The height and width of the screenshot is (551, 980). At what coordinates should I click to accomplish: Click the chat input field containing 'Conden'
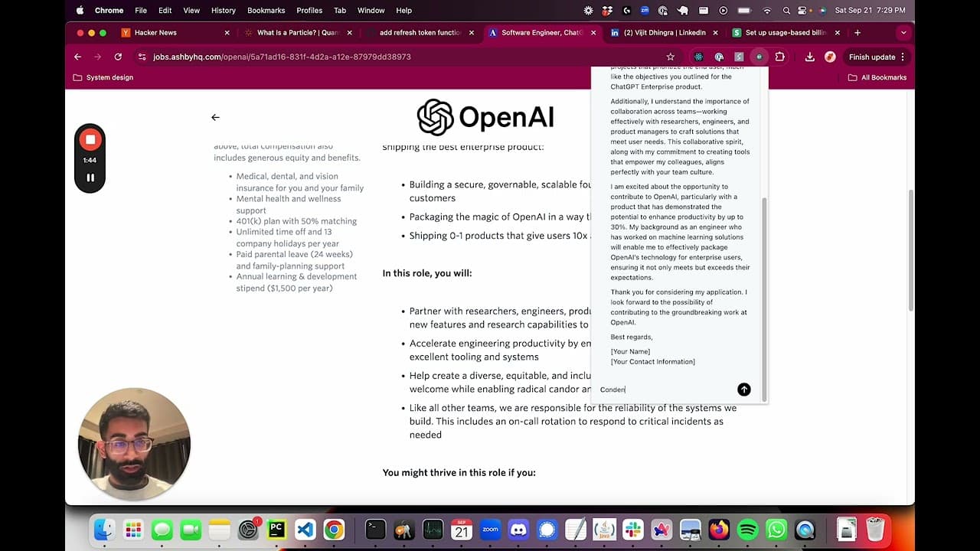coord(665,390)
